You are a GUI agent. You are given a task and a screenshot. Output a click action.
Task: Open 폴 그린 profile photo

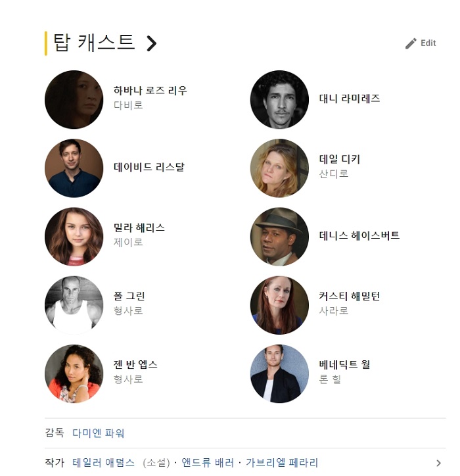(74, 305)
